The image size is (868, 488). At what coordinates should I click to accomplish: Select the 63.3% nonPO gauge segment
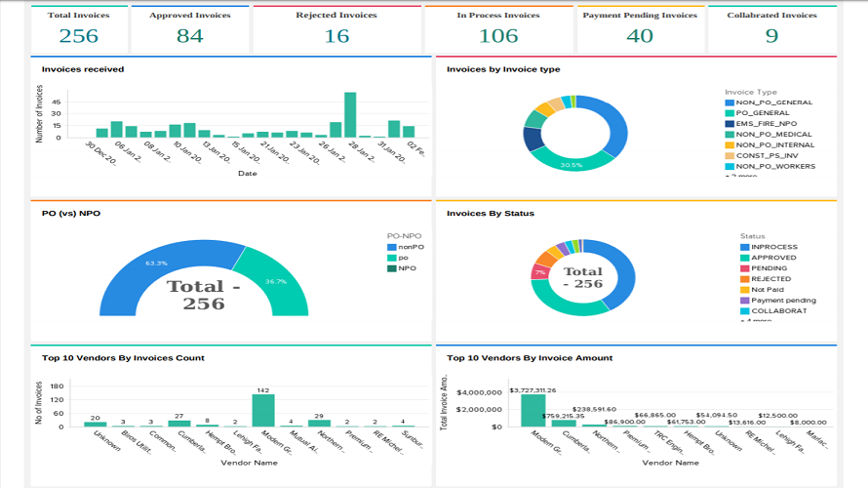[x=156, y=264]
